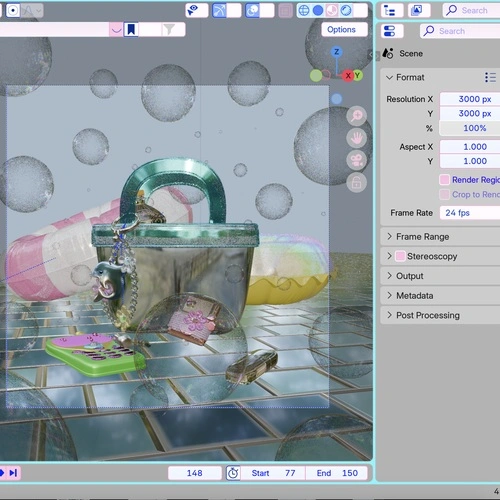Jump to the end frame in timeline
500x500 pixels.
coord(14,473)
